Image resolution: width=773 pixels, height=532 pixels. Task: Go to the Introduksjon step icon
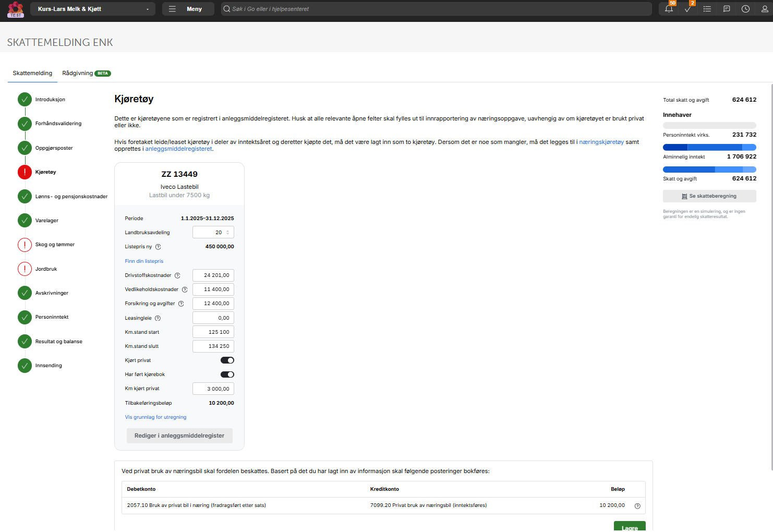click(25, 100)
